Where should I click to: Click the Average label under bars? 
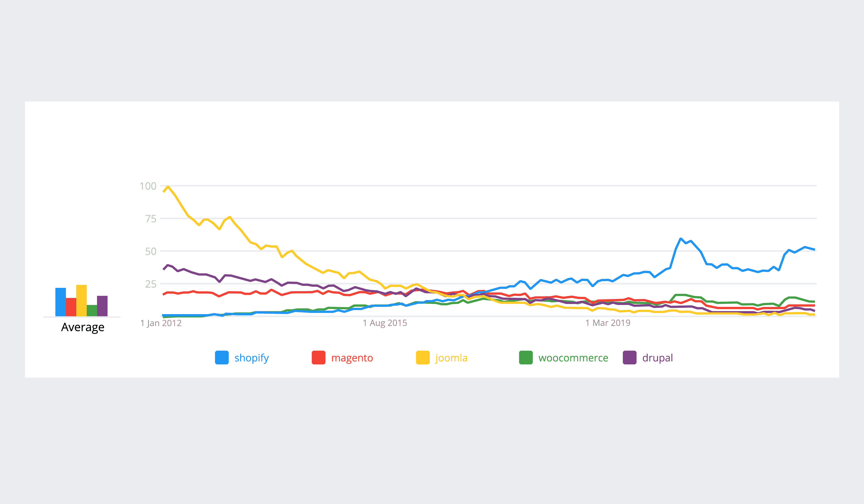83,327
